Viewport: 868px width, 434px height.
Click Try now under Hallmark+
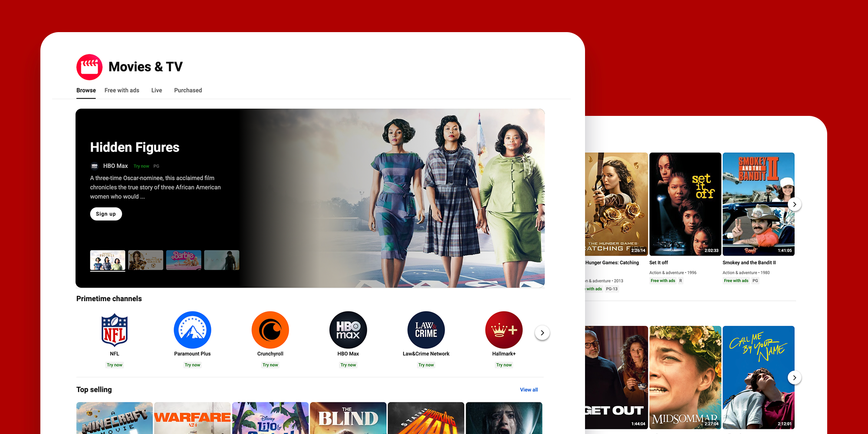pyautogui.click(x=504, y=365)
